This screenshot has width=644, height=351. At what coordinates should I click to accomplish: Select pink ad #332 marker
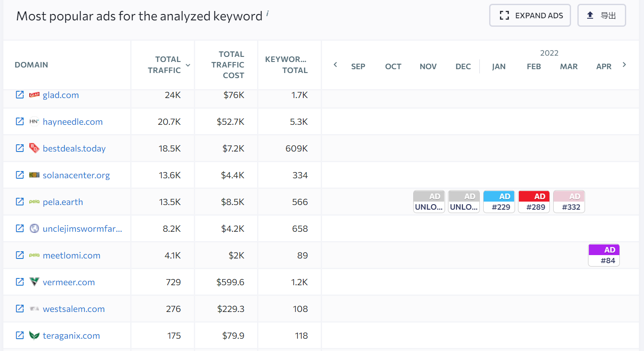[569, 202]
